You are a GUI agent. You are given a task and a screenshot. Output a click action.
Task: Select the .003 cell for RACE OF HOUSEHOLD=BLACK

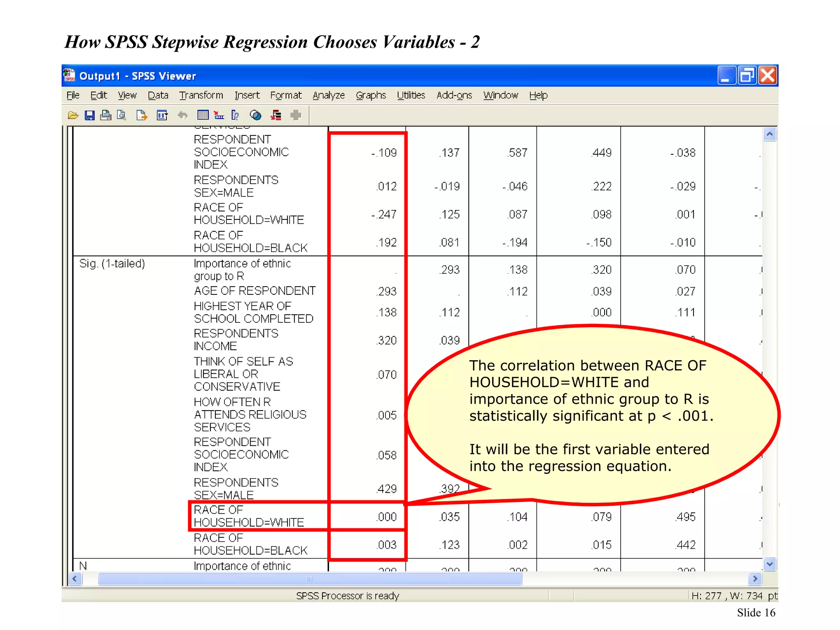(x=386, y=545)
